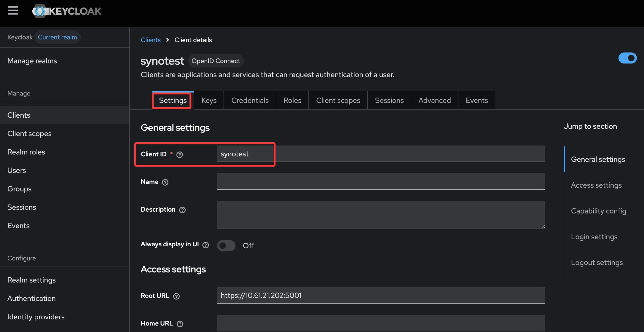The image size is (644, 332).
Task: Open the hamburger navigation menu
Action: (13, 11)
